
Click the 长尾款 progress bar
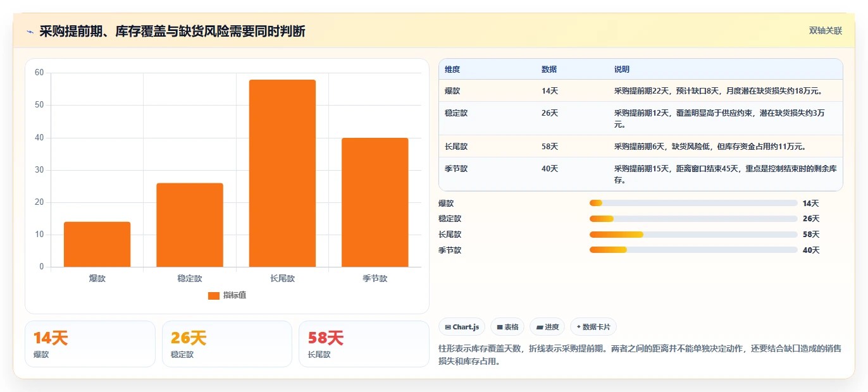pyautogui.click(x=693, y=235)
